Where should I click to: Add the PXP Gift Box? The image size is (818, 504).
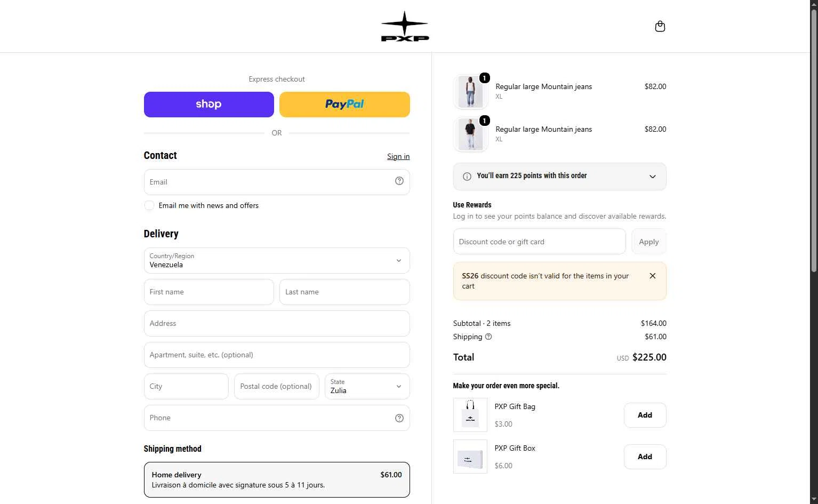(645, 457)
